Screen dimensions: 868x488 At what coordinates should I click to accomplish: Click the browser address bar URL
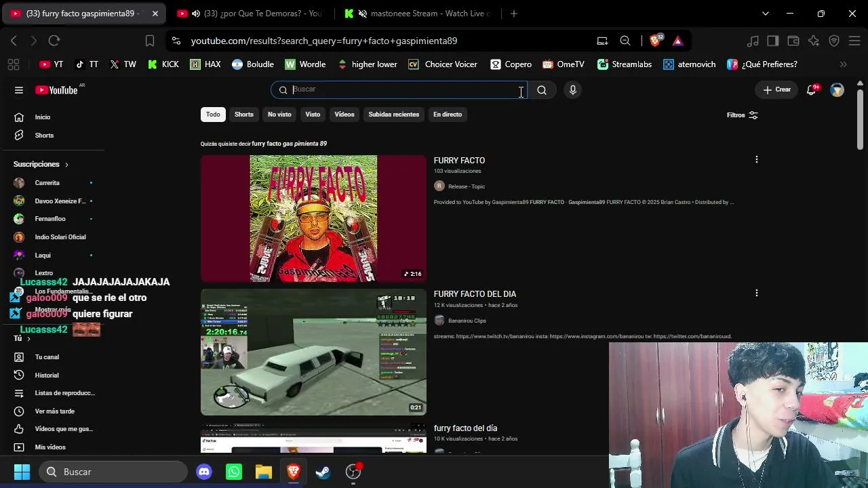coord(324,41)
